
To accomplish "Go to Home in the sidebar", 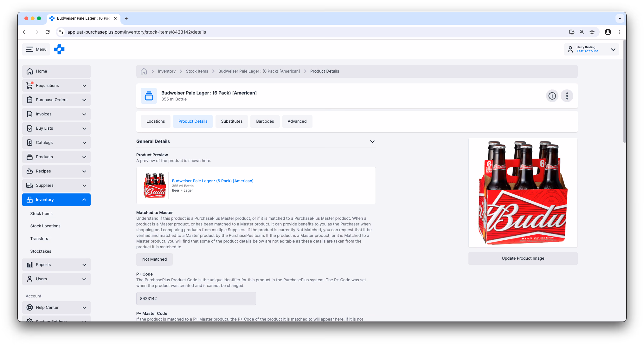I will click(56, 71).
